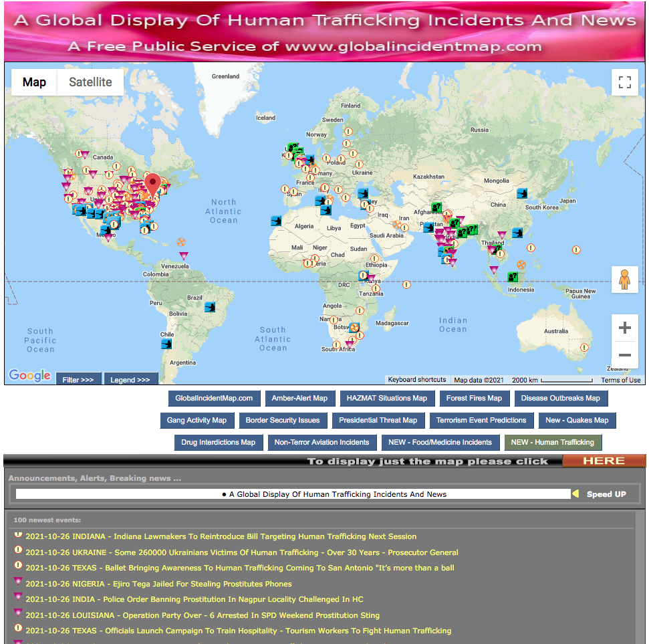
Task: Click the blue marker west of Algeria
Action: point(276,221)
